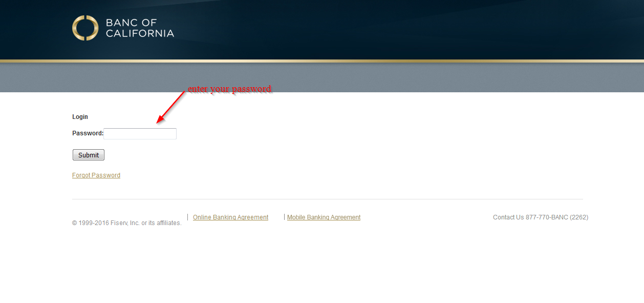Click the Login heading text
Viewport: 644px width, 303px height.
(x=80, y=117)
